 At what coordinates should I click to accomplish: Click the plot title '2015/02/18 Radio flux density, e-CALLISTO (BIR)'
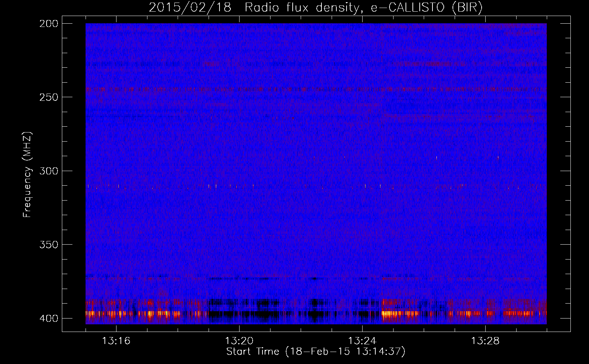[316, 8]
